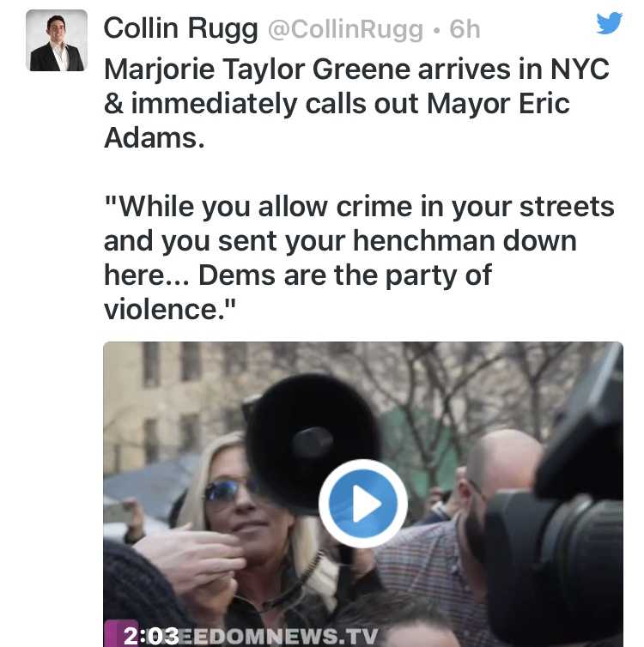Play the embedded tweet video
The height and width of the screenshot is (647, 644).
pyautogui.click(x=363, y=504)
